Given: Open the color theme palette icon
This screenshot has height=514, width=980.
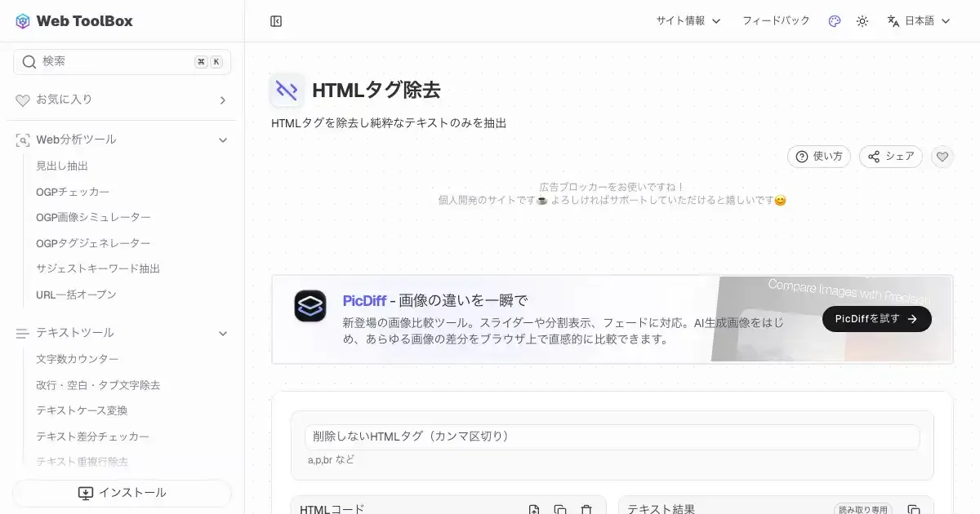Looking at the screenshot, I should tap(834, 21).
